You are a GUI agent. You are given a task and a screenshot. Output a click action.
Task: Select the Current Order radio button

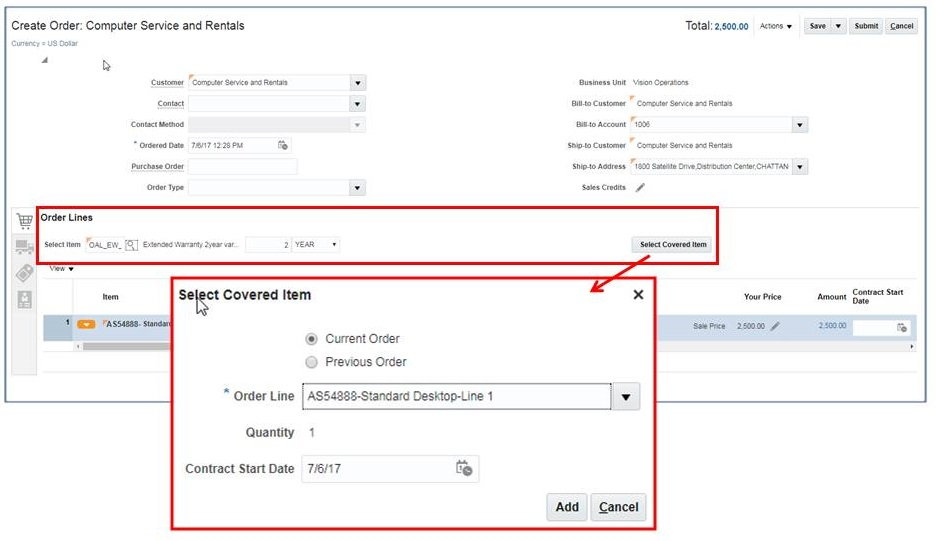point(311,339)
